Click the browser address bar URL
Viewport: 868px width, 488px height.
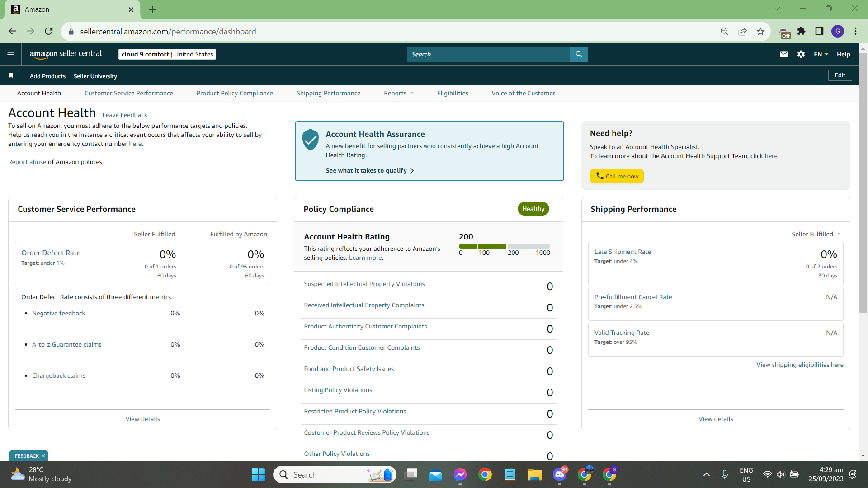[x=168, y=32]
